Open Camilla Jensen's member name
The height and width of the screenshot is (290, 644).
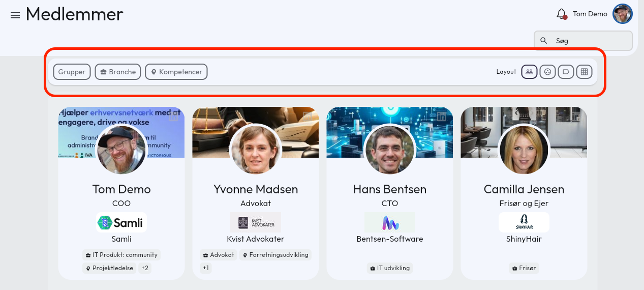tap(524, 189)
